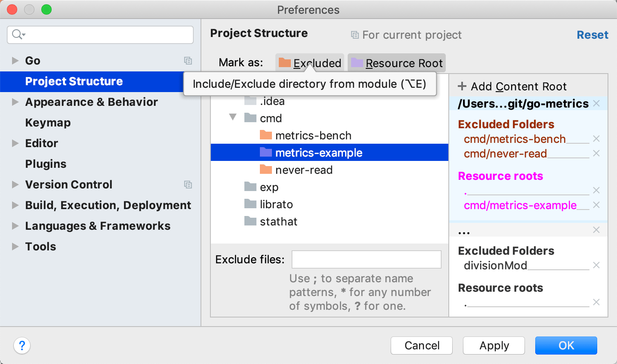This screenshot has height=364, width=617.
Task: Remove the cmd/never-read excluded folder
Action: pyautogui.click(x=596, y=153)
